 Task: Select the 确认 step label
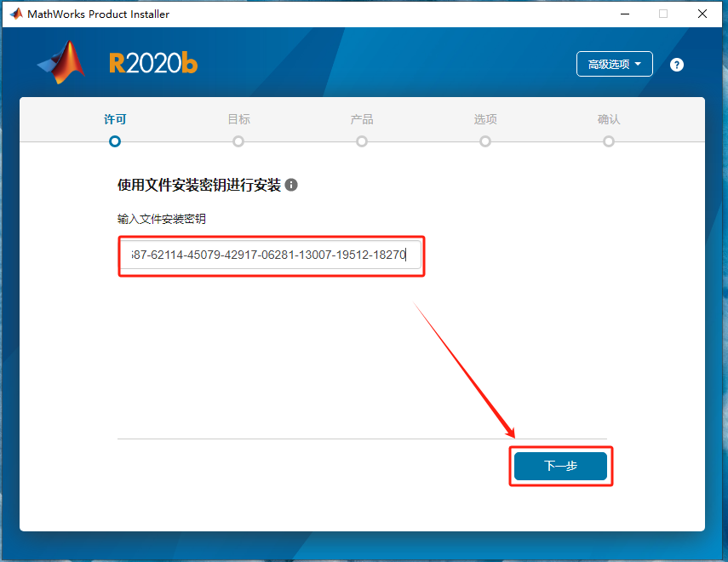609,119
